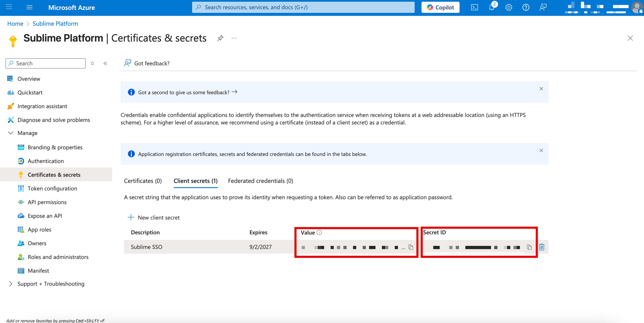Open the help and support question icon
Image resolution: width=644 pixels, height=323 pixels.
(x=526, y=7)
